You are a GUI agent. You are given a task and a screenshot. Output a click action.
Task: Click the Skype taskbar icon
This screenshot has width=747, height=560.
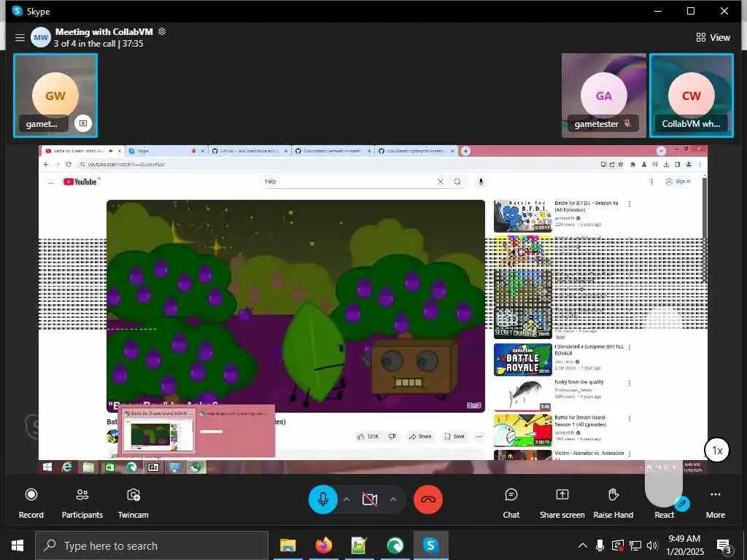click(x=430, y=545)
